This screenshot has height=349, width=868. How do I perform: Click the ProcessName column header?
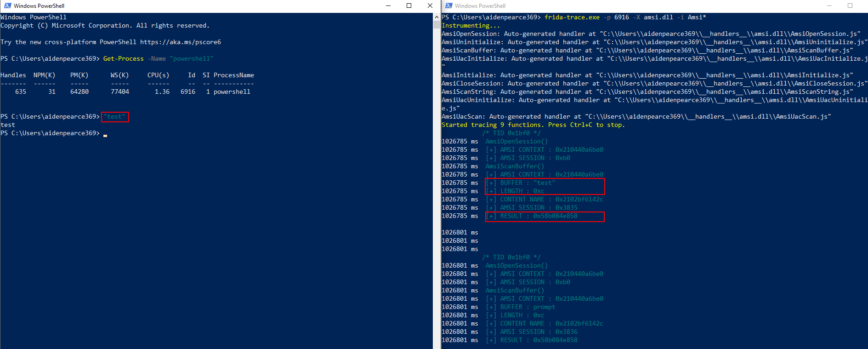pyautogui.click(x=234, y=75)
